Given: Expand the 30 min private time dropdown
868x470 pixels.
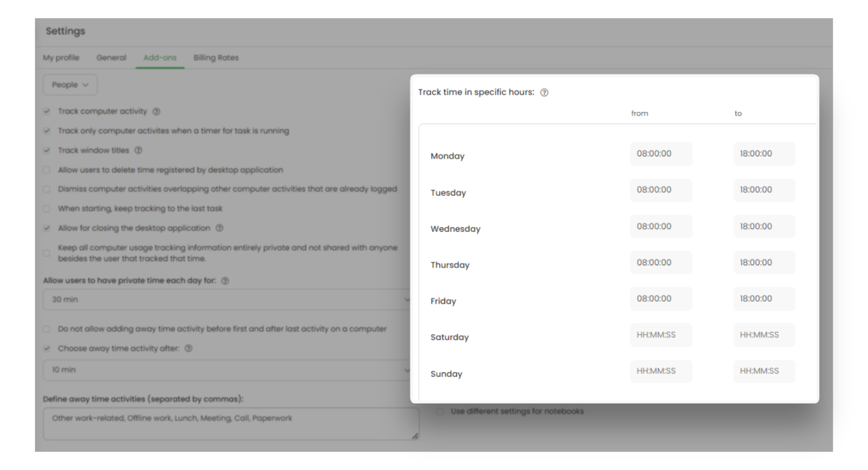Looking at the screenshot, I should point(226,299).
